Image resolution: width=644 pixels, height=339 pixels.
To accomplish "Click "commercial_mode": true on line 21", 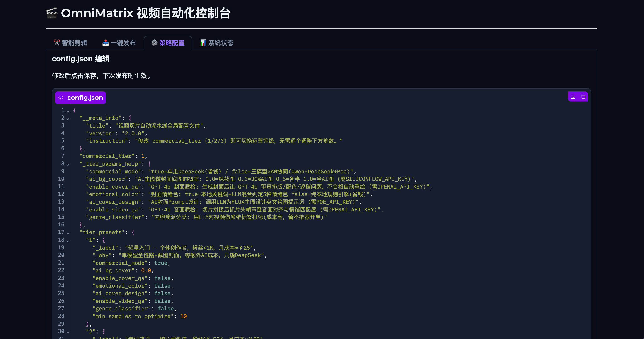I will [131, 263].
